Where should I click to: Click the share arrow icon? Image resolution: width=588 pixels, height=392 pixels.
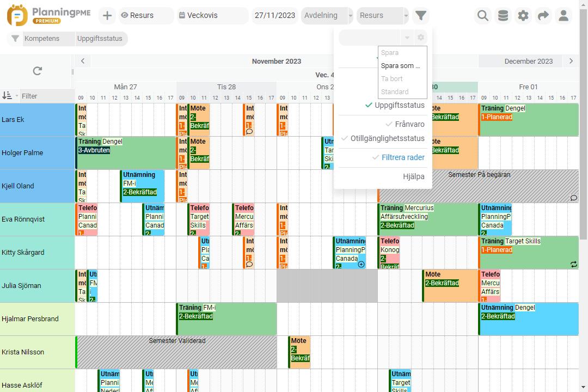click(543, 15)
